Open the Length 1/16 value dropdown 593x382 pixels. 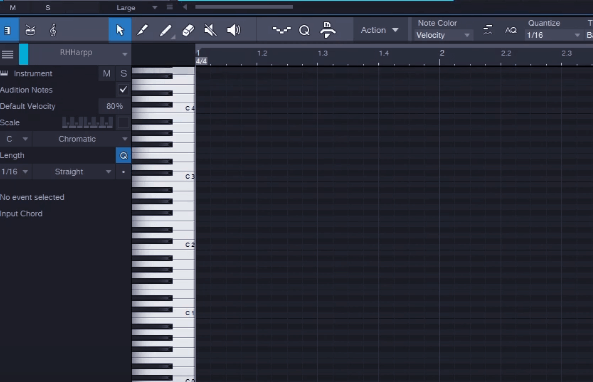click(x=15, y=172)
